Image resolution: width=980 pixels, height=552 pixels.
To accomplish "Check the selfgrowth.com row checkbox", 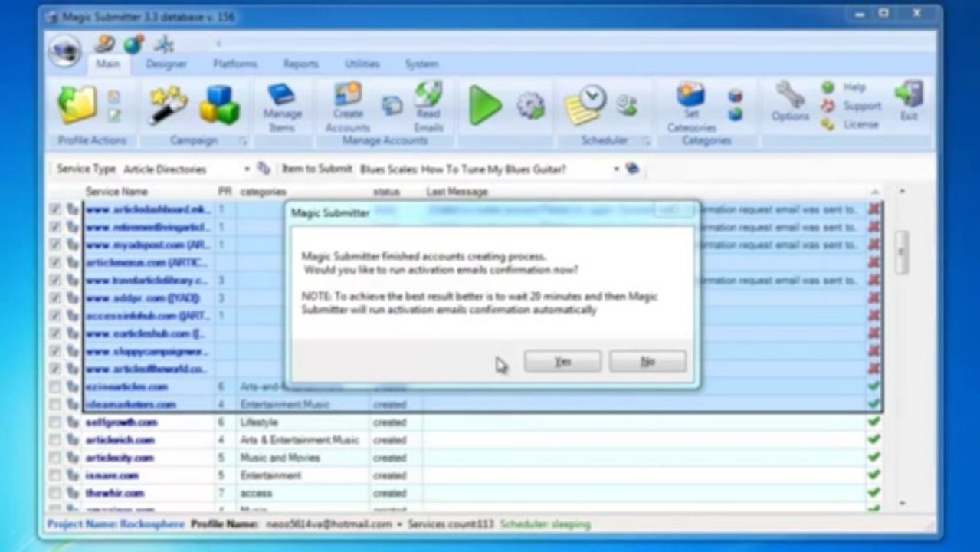I will [x=55, y=422].
